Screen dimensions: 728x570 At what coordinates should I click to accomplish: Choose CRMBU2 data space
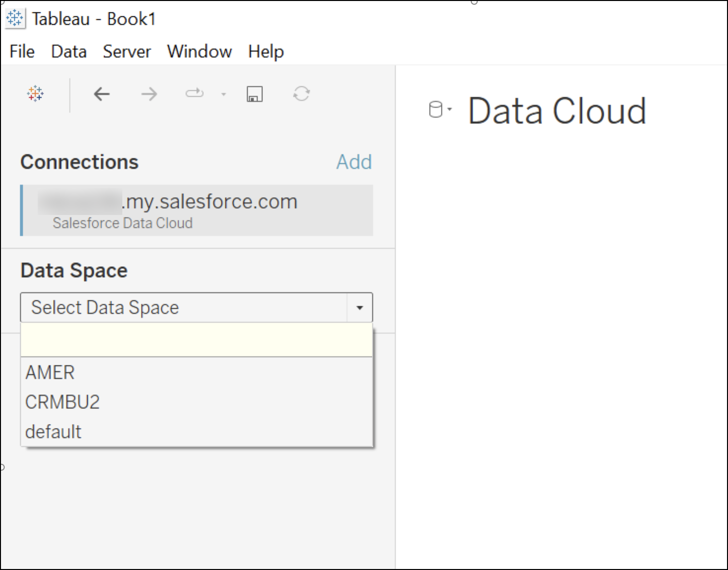pos(196,402)
